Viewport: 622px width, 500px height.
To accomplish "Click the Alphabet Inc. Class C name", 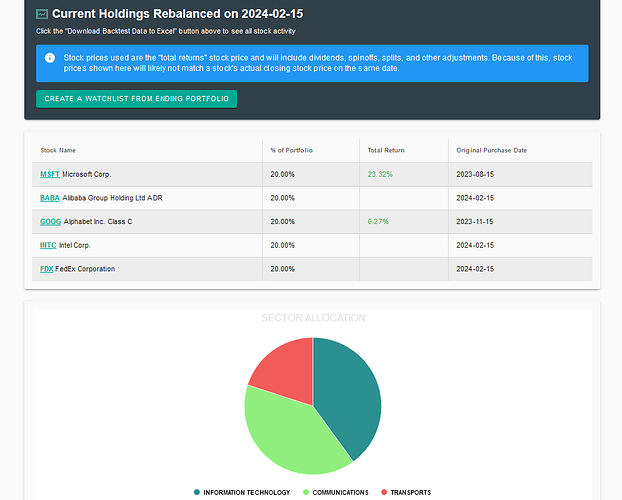I will tap(98, 222).
